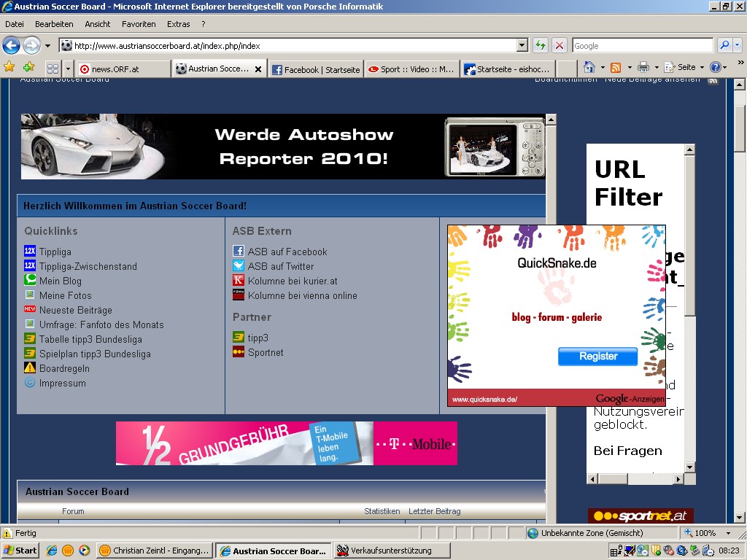This screenshot has height=560, width=747.
Task: Open the zoom level dropdown arrow
Action: 728,533
